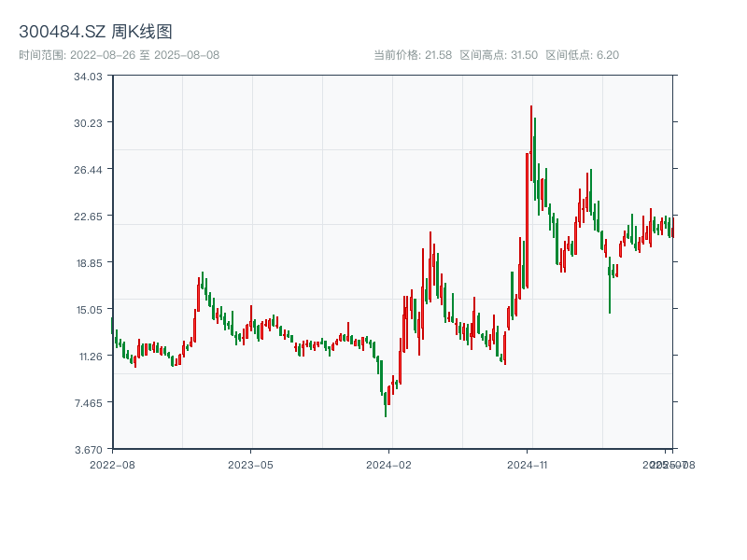747x560 pixels.
Task: Select the period low label '区间低点: 6.20'
Action: [582, 55]
